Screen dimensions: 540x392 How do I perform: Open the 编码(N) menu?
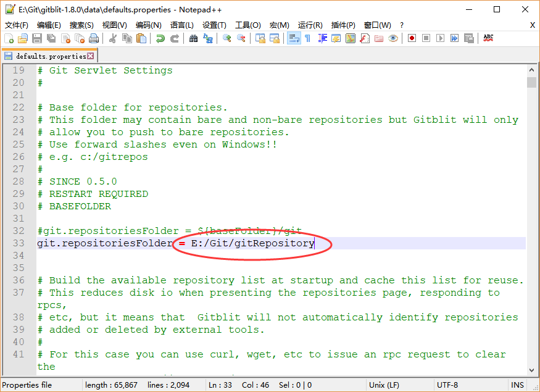pos(149,25)
